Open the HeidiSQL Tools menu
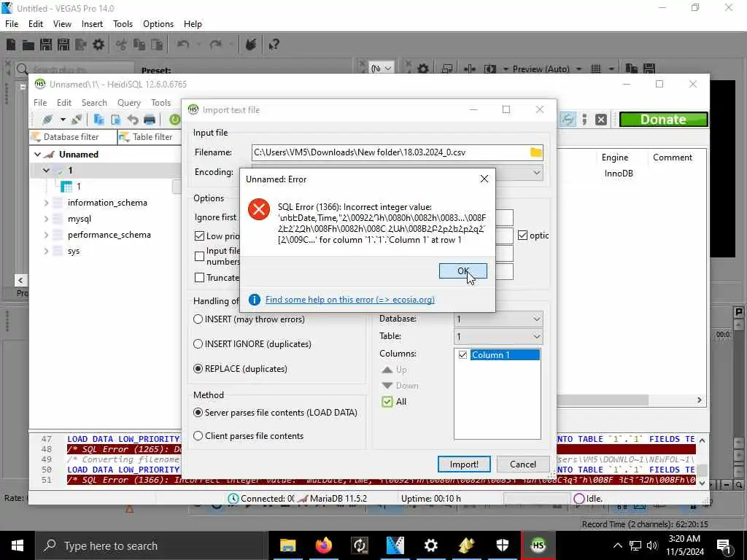747x560 pixels. pyautogui.click(x=160, y=103)
